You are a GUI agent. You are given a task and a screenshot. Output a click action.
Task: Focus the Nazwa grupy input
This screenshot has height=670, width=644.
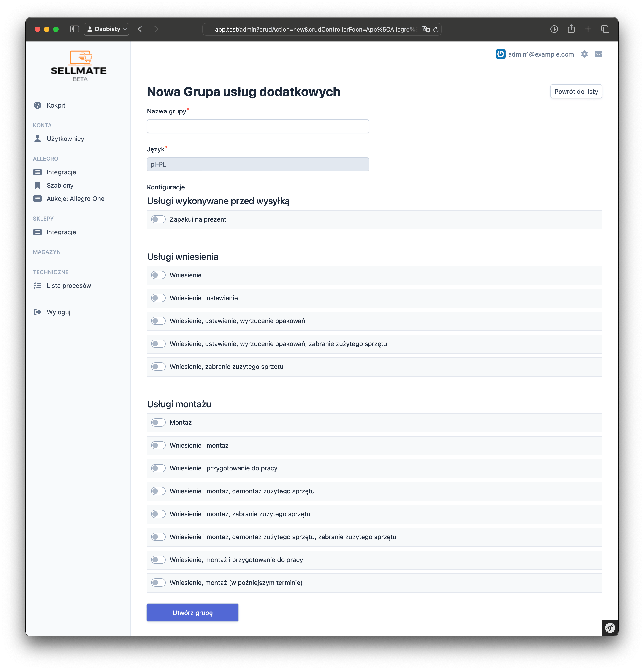pyautogui.click(x=258, y=127)
